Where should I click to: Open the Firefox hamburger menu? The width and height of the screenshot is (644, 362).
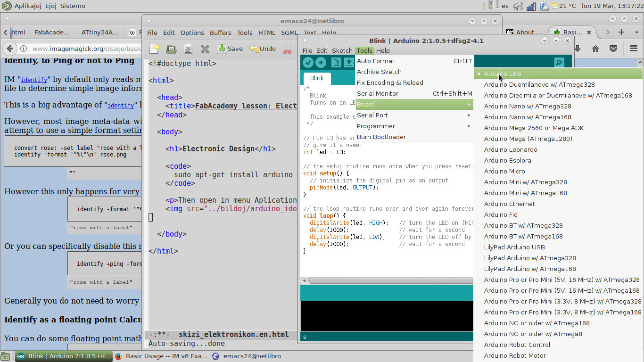(x=634, y=48)
